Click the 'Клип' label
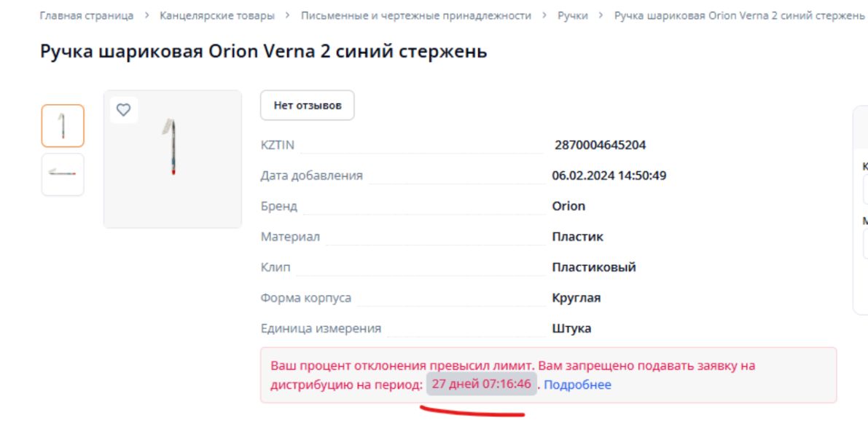Image resolution: width=868 pixels, height=442 pixels. (x=275, y=267)
